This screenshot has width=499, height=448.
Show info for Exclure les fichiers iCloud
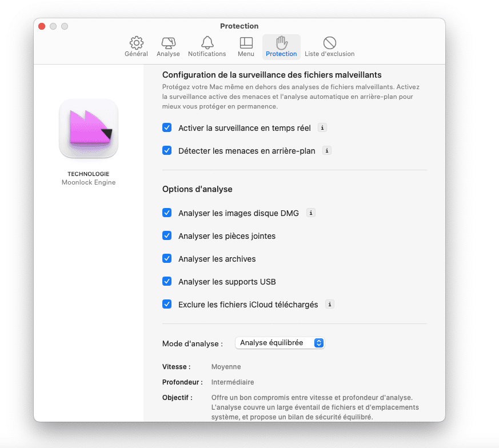click(330, 305)
